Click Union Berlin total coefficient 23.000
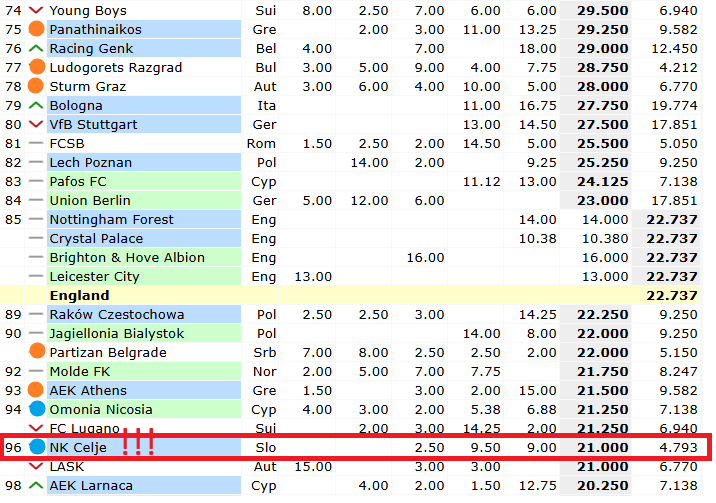 (602, 200)
